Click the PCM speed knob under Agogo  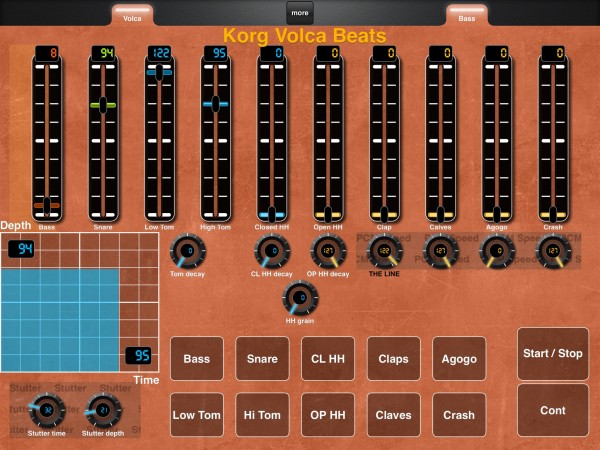497,251
